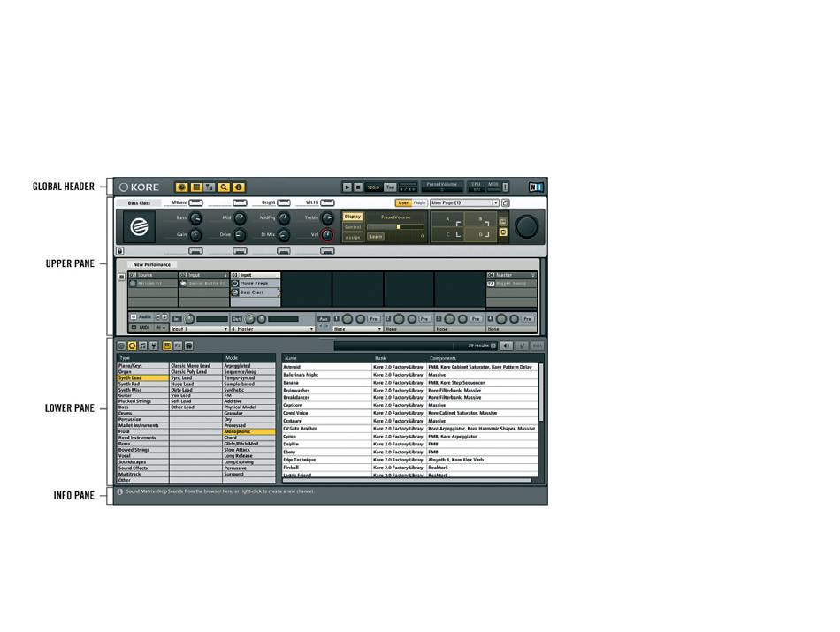Viewport: 840px width, 632px height.
Task: Click the Gain knob
Action: pos(196,235)
